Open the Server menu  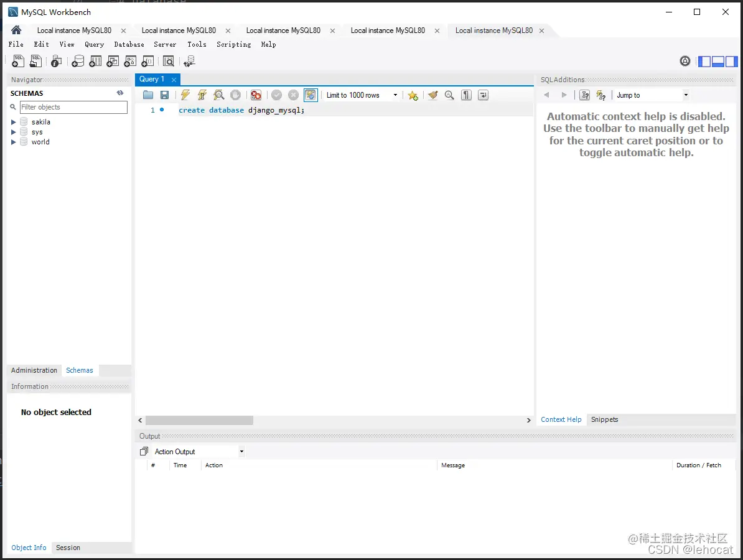(165, 44)
